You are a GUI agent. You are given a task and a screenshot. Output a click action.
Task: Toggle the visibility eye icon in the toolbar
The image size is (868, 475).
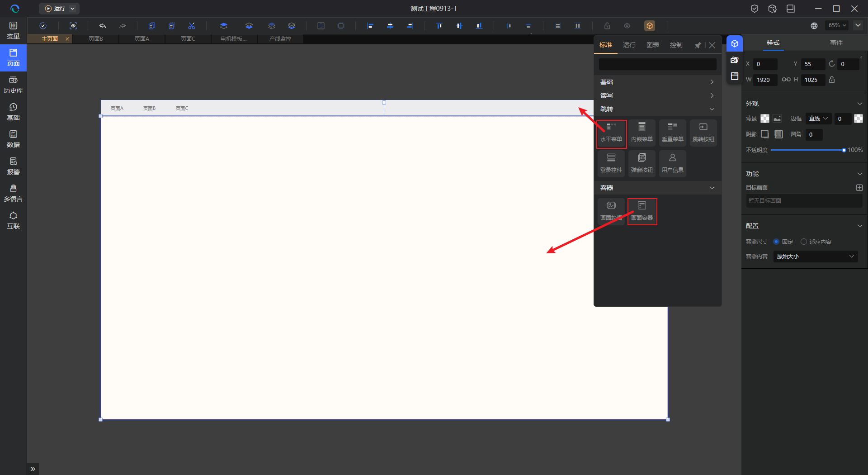coord(627,26)
